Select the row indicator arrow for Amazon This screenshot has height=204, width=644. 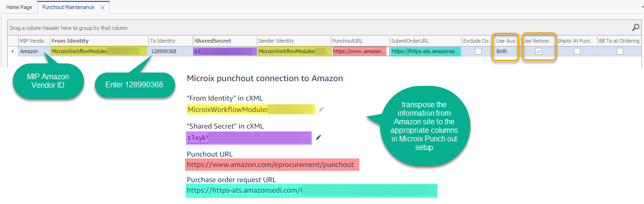click(x=13, y=51)
